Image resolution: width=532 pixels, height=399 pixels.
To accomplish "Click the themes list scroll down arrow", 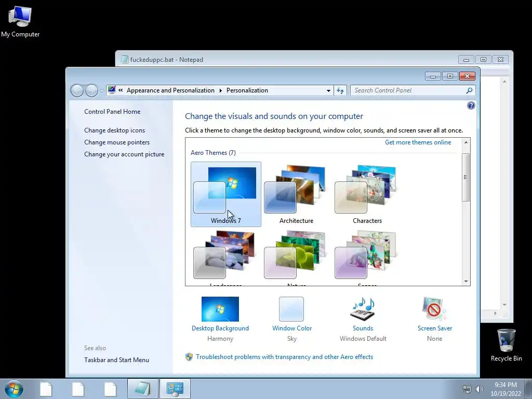I will click(x=466, y=281).
